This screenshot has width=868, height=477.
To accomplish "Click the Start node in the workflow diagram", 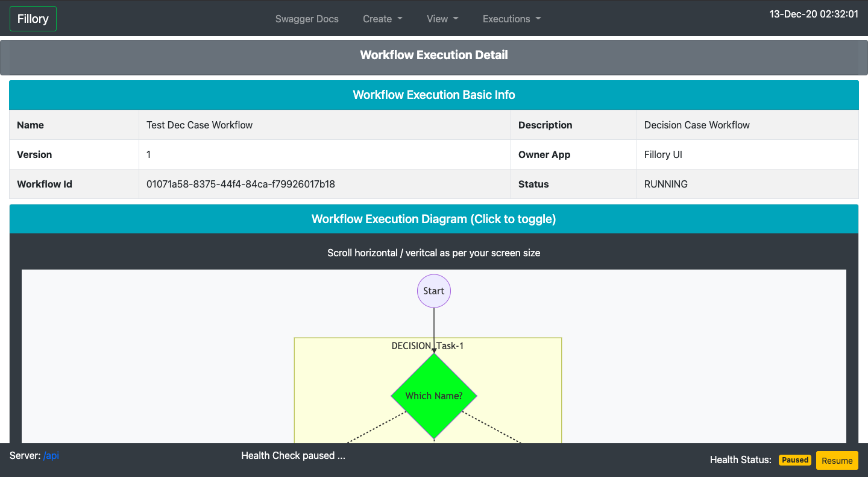I will (433, 291).
